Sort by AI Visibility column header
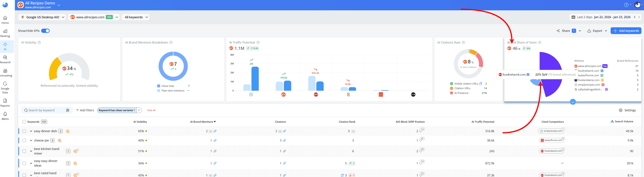 coord(140,122)
